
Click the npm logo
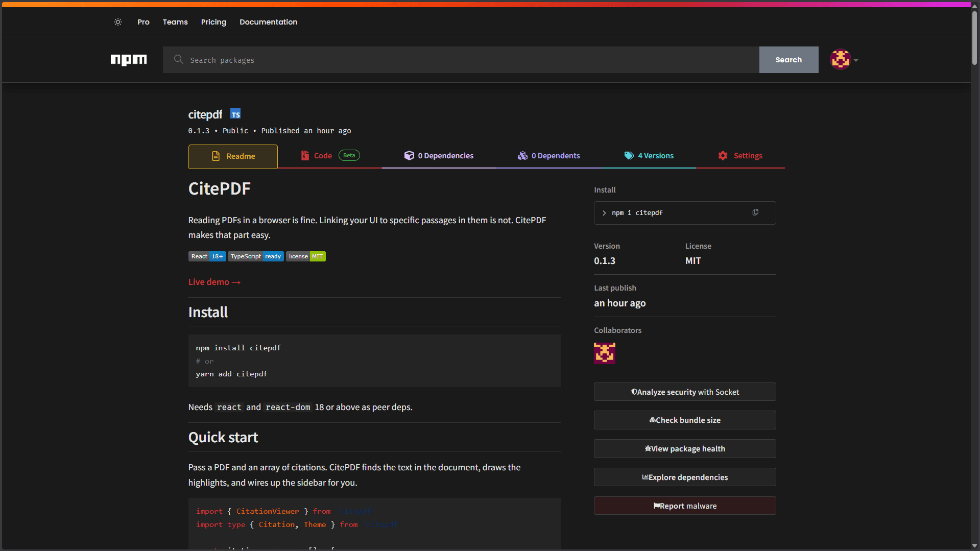pyautogui.click(x=129, y=60)
